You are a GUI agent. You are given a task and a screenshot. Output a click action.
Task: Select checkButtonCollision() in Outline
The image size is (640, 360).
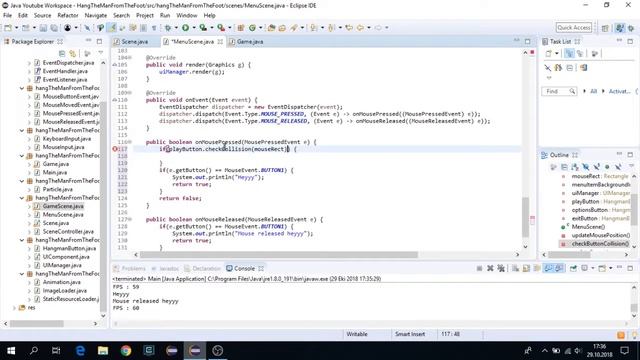click(600, 244)
